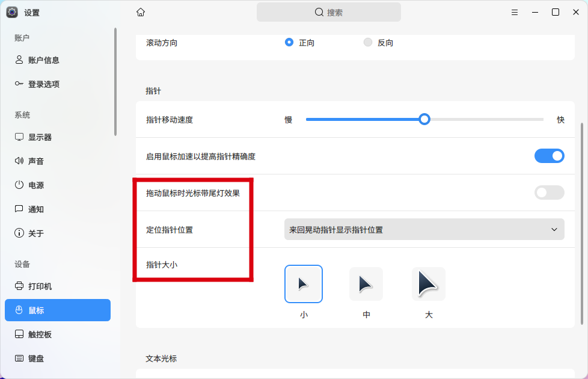Click the key icon beside 登录选项

click(19, 84)
